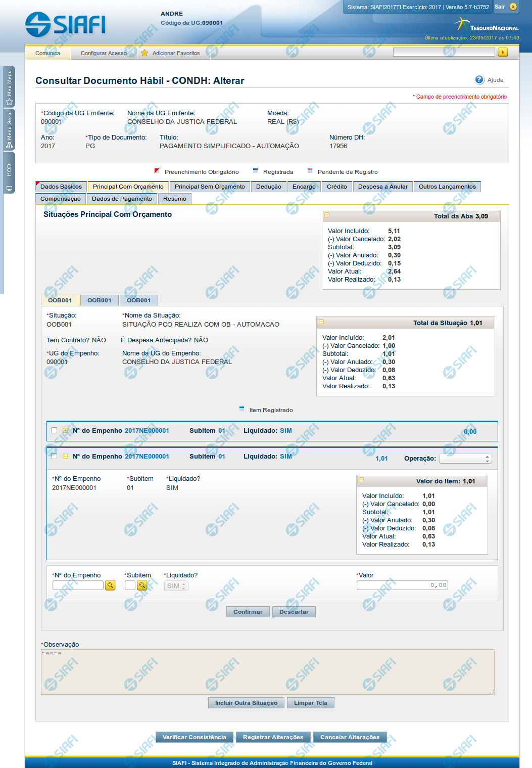Expand the first Empenho item row
Screen dimensions: 532x768
coord(65,431)
